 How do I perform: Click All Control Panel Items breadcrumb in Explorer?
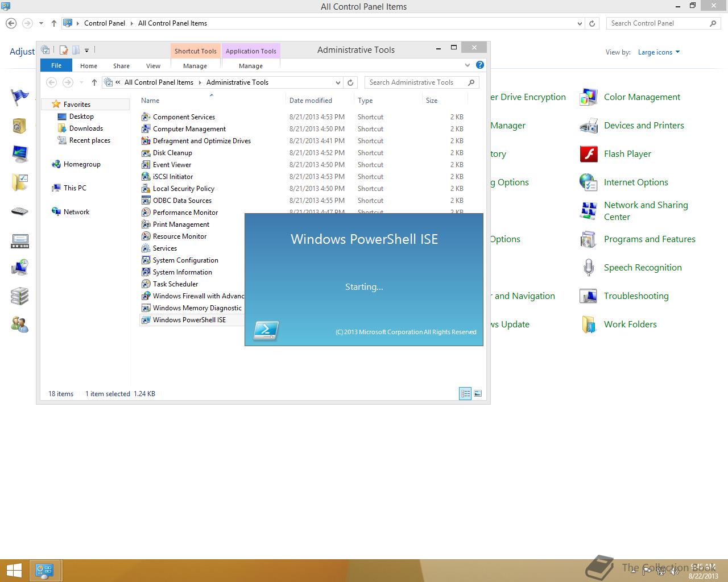pyautogui.click(x=159, y=82)
